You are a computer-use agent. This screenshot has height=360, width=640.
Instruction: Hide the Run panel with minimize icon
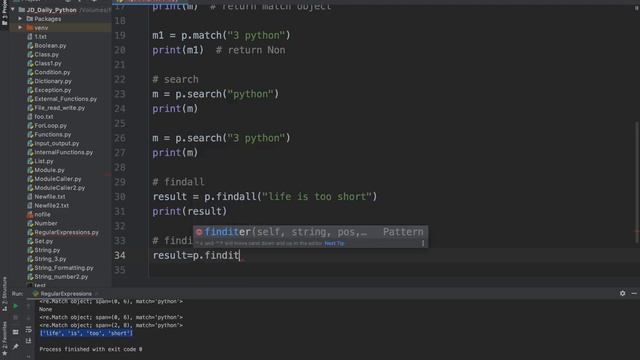pos(634,293)
